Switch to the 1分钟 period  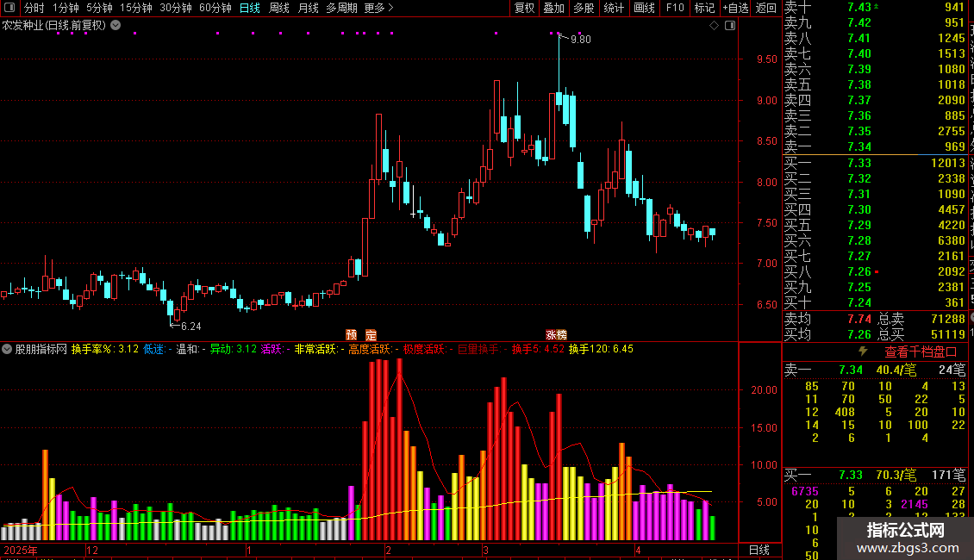66,8
